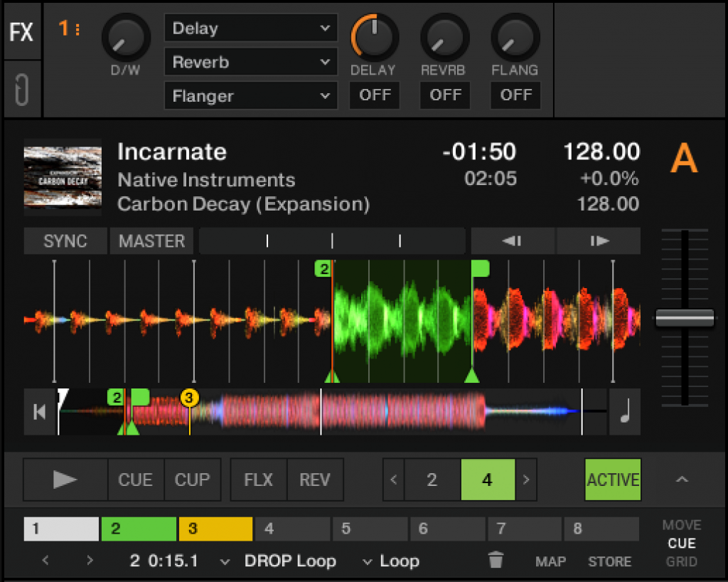The image size is (728, 582).
Task: Adjust the tempo fader on the right
Action: pyautogui.click(x=684, y=319)
